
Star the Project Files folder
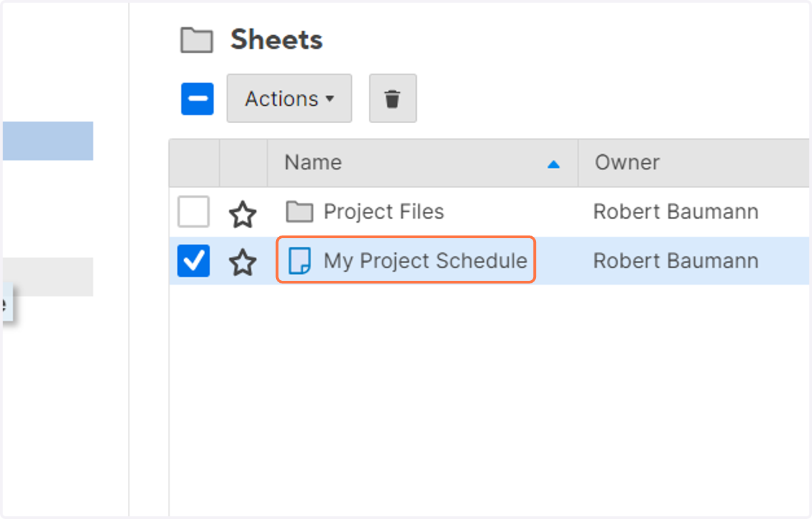pos(242,213)
